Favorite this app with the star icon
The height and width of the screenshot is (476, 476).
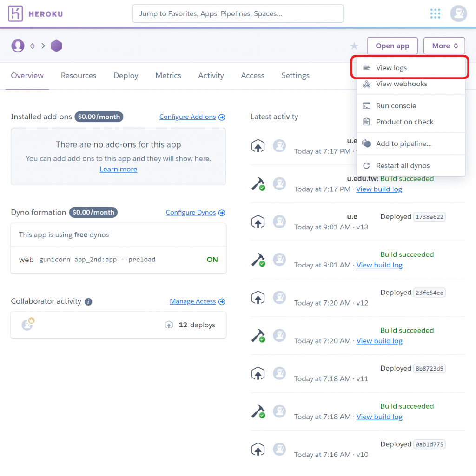354,46
